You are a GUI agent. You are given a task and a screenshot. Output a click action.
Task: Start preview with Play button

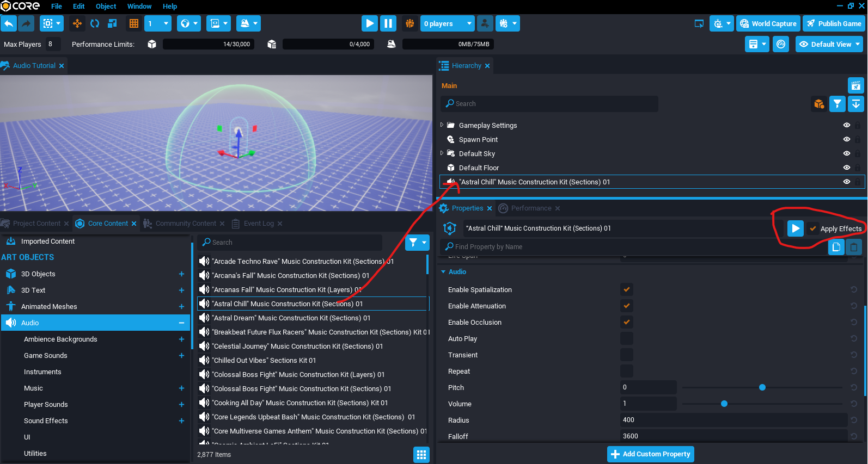point(370,23)
